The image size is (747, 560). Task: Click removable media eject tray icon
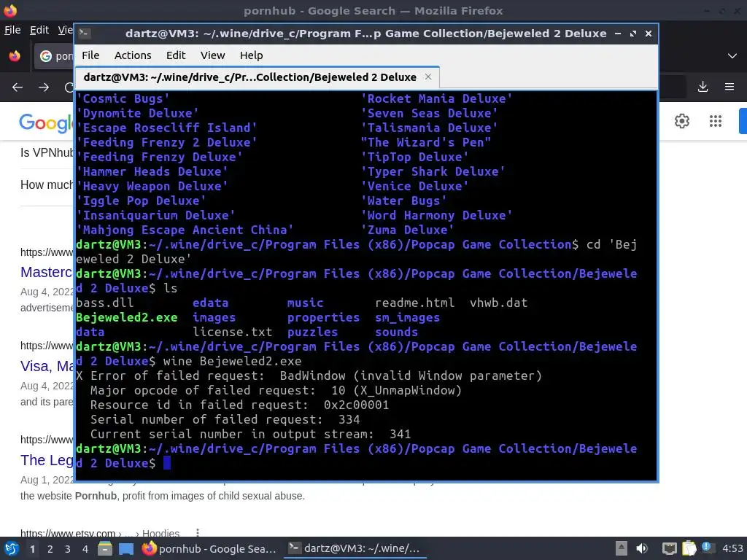point(621,548)
